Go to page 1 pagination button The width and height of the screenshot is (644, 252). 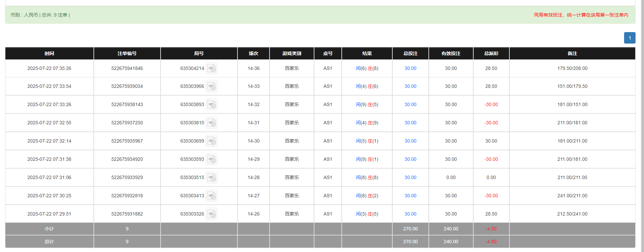[x=629, y=38]
